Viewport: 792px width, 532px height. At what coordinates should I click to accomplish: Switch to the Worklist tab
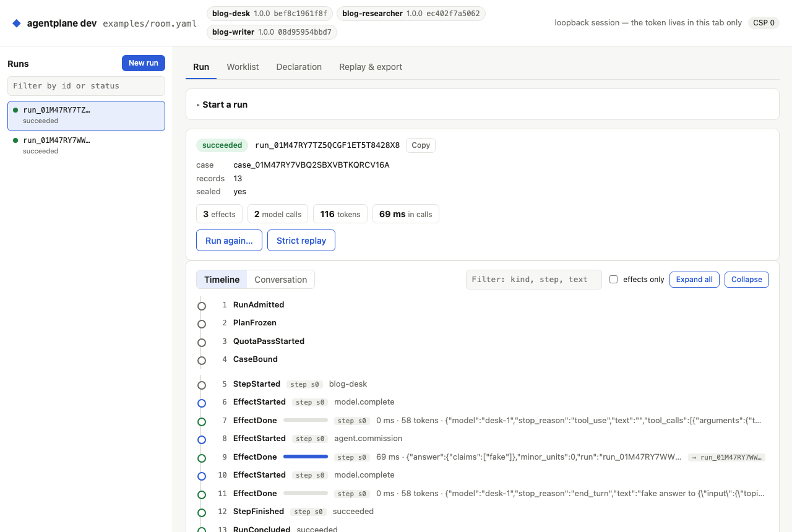pos(243,67)
